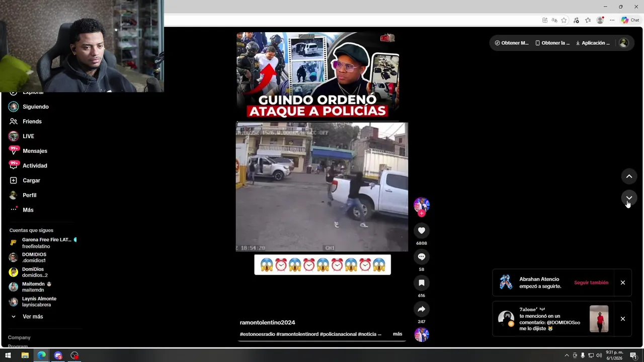Show hidden system tray icons

567,355
